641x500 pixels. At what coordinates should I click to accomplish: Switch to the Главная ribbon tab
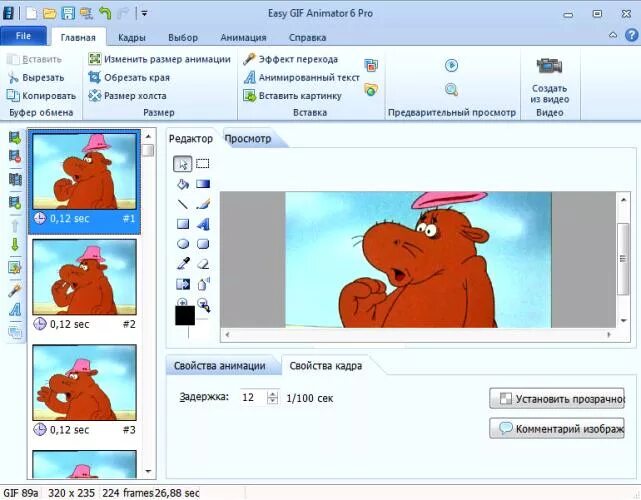tap(78, 38)
